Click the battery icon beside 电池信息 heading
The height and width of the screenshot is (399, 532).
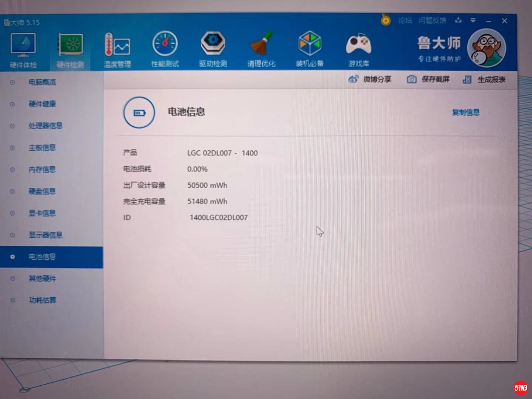[x=139, y=112]
